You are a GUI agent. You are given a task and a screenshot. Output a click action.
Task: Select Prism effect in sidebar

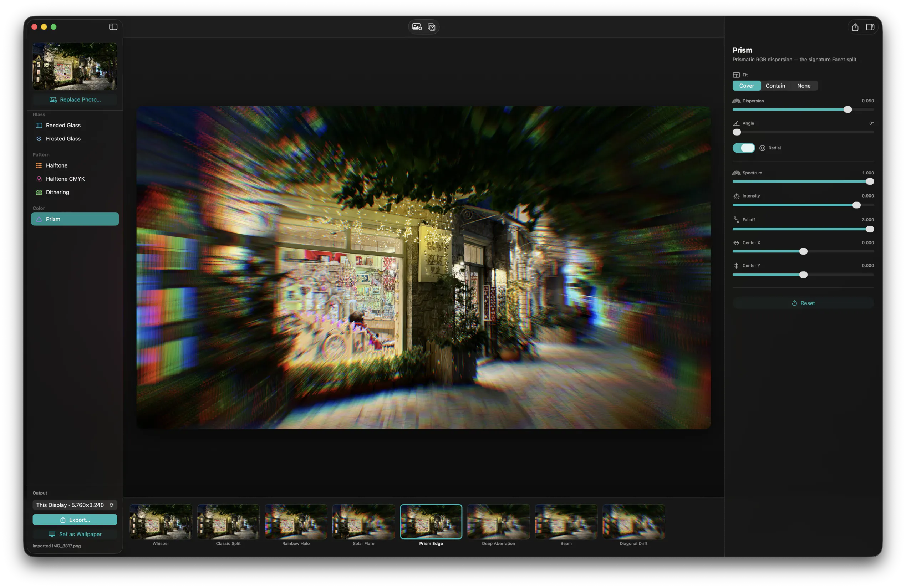tap(75, 219)
